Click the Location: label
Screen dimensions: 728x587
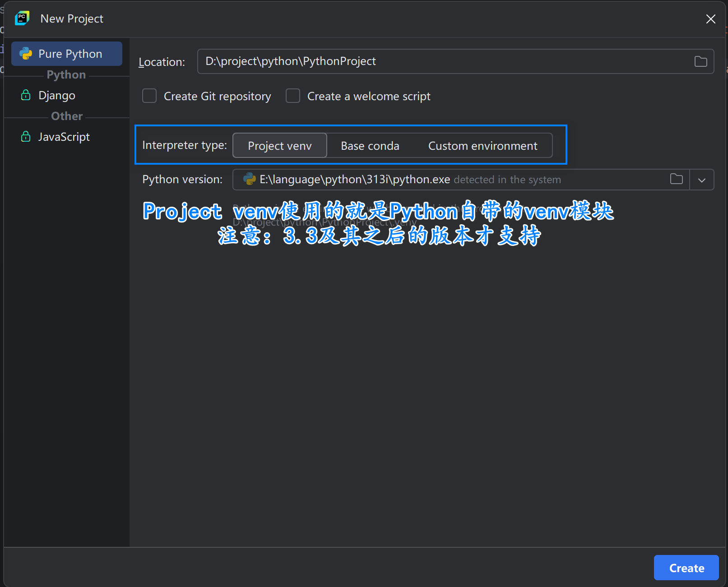click(x=162, y=62)
